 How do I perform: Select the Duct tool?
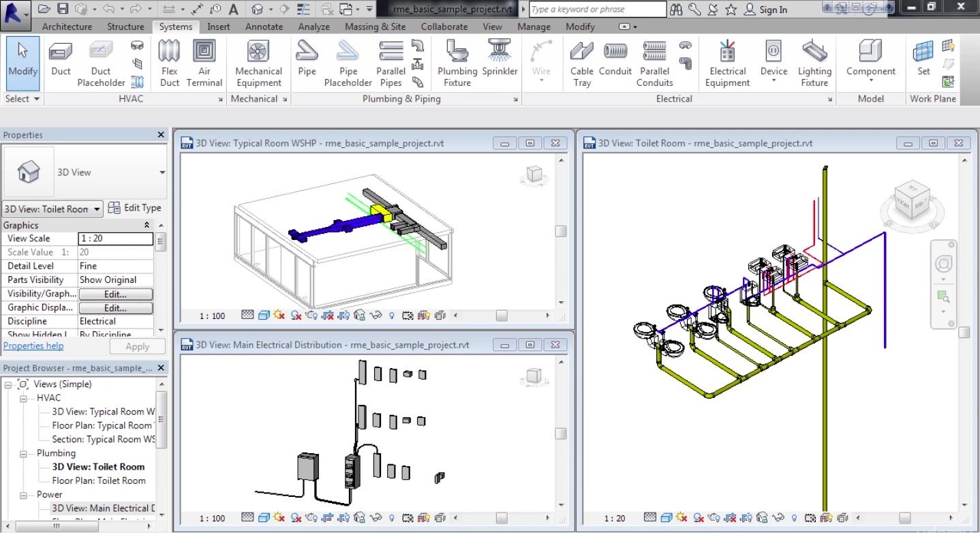[x=60, y=61]
